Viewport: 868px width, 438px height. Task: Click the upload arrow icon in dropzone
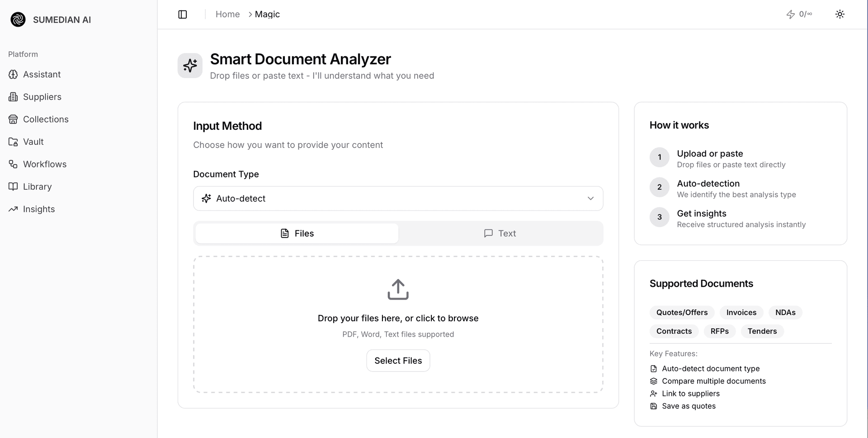pyautogui.click(x=398, y=290)
